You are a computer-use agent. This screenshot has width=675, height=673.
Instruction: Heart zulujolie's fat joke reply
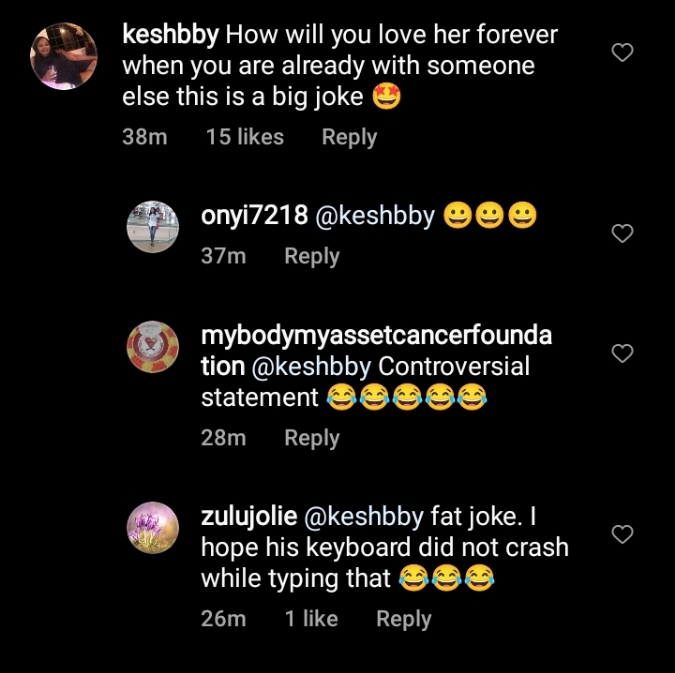(x=622, y=535)
